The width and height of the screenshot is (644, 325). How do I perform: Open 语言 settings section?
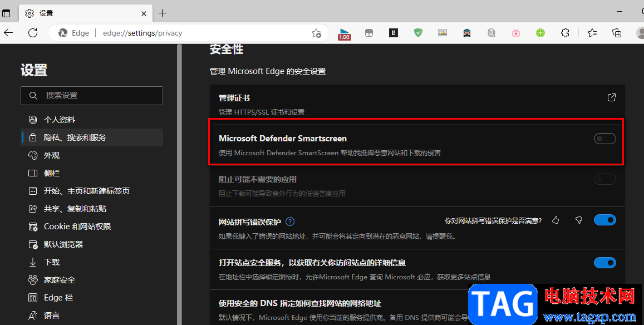click(x=92, y=316)
